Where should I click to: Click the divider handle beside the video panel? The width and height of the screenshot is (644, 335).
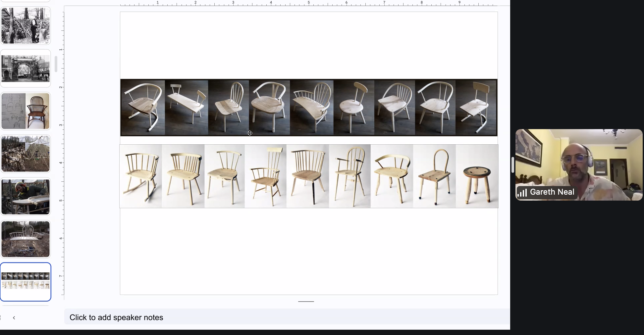coord(512,165)
